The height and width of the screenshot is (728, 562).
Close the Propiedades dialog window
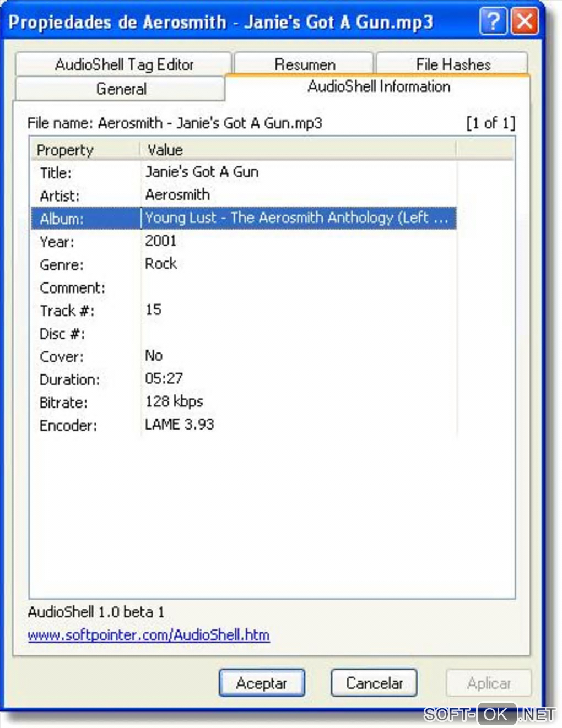tap(524, 21)
